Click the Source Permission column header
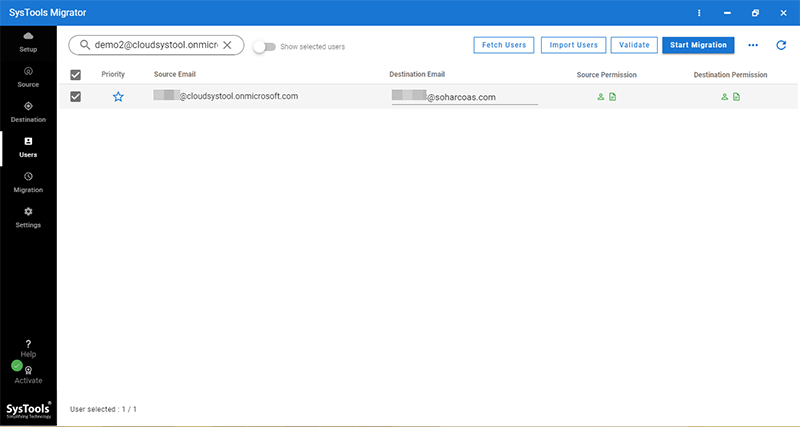800x427 pixels. 607,74
